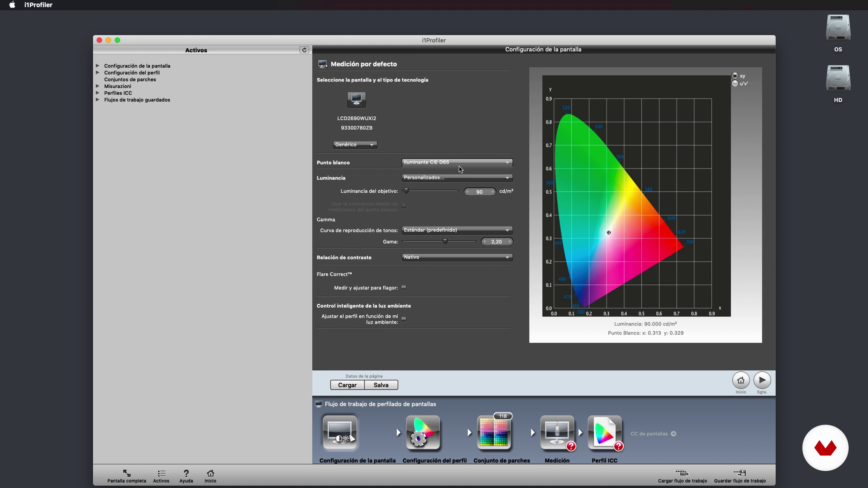Decrease Luminancia del objetivo with left arrow
Viewport: 868px width, 488px height.
(x=467, y=192)
